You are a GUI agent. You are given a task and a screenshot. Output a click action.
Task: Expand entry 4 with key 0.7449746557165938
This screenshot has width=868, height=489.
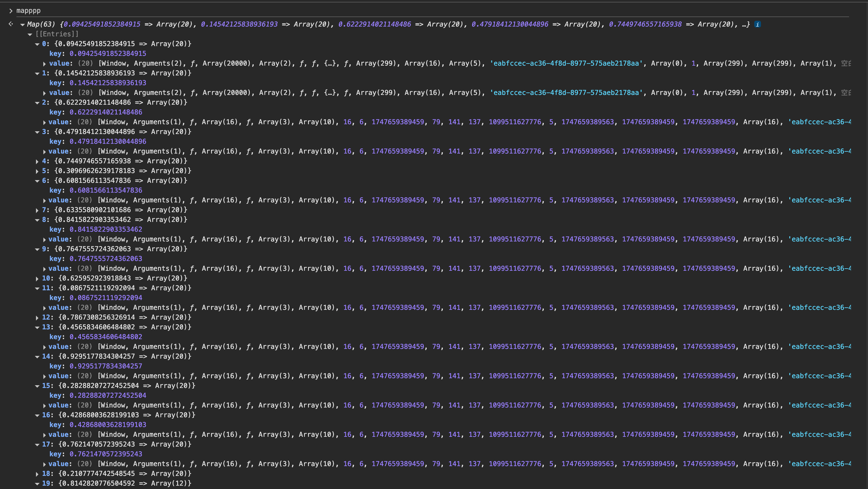tap(38, 161)
